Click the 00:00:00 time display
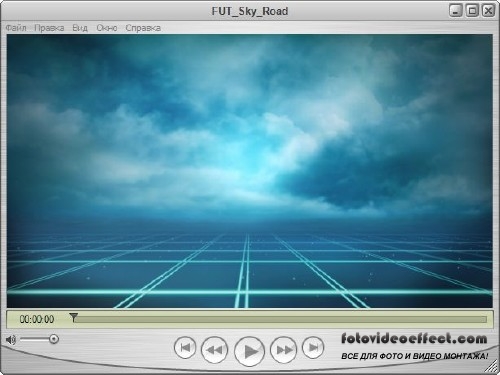Screen dimensions: 500x375 (x=37, y=319)
